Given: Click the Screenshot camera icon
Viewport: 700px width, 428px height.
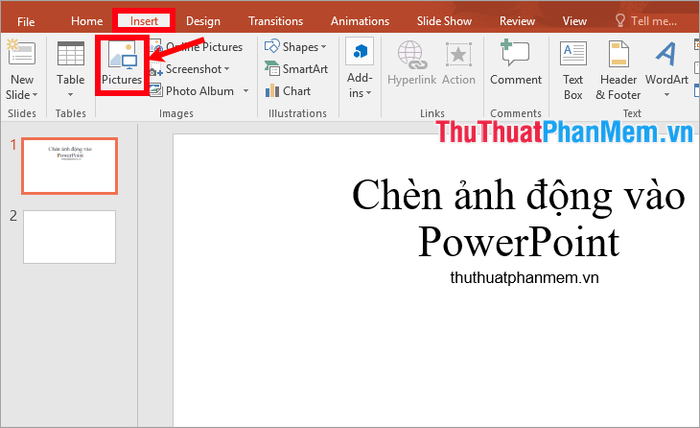Looking at the screenshot, I should 156,69.
